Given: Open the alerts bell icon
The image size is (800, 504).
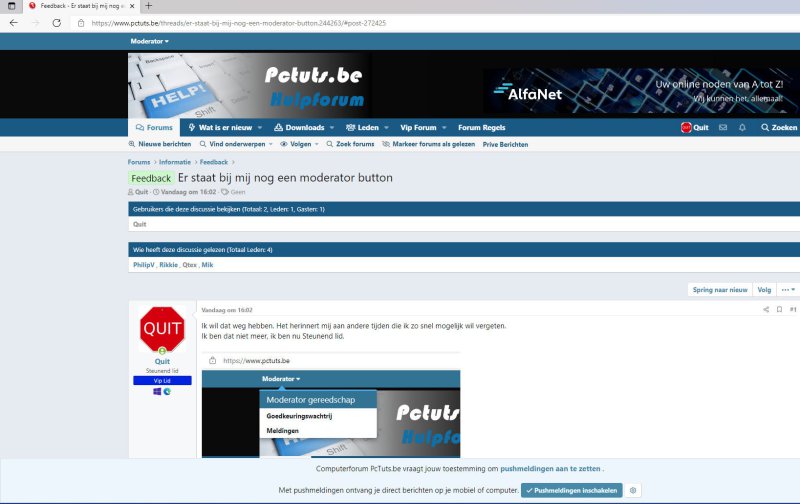Looking at the screenshot, I should click(x=742, y=128).
